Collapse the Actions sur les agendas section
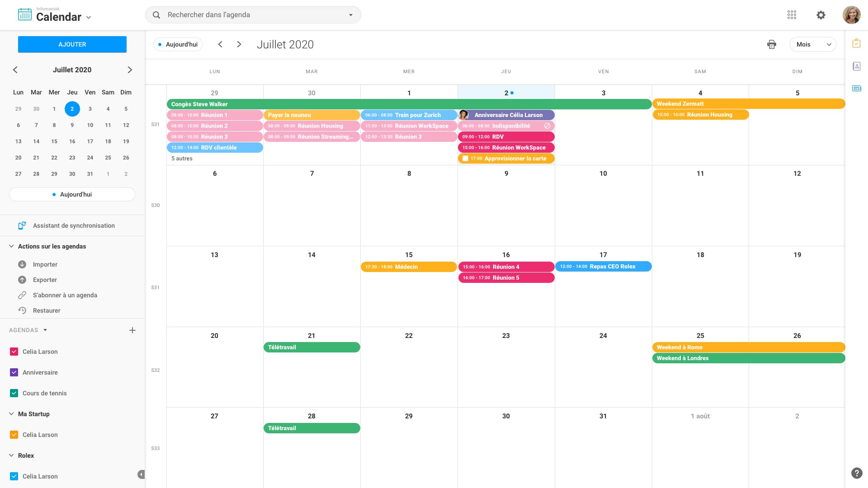This screenshot has height=488, width=868. pos(11,246)
